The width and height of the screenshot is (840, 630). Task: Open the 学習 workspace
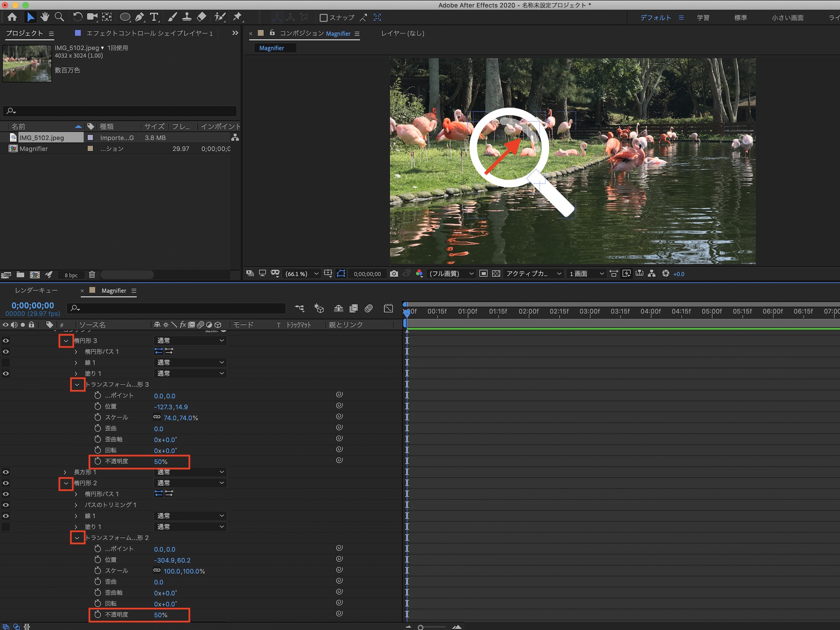point(703,18)
